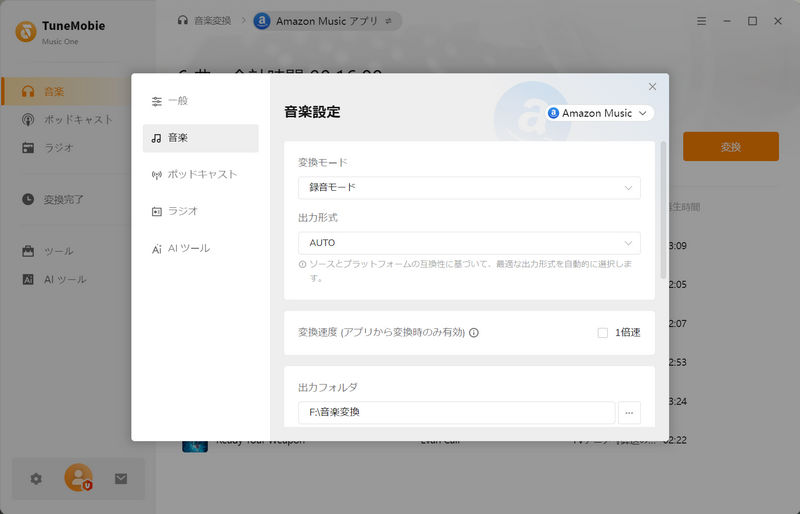The image size is (800, 514).
Task: Click the info icon next to 変換速度
Action: [x=473, y=333]
